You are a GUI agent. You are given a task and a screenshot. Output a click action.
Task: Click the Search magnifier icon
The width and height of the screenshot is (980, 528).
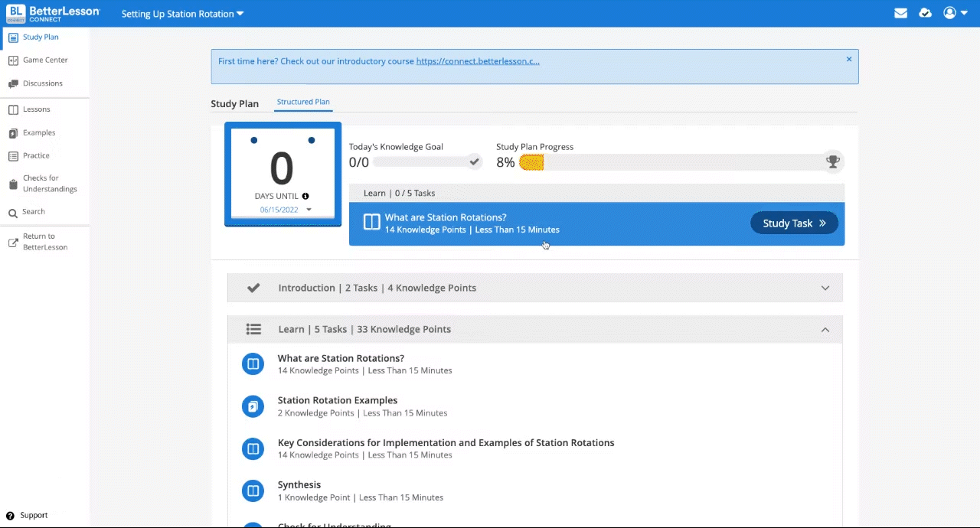[13, 213]
